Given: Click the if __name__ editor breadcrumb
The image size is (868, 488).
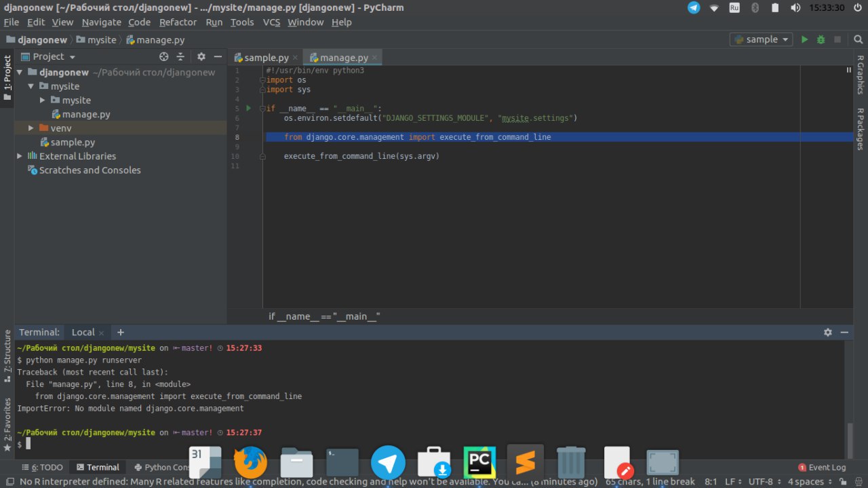Looking at the screenshot, I should tap(324, 316).
